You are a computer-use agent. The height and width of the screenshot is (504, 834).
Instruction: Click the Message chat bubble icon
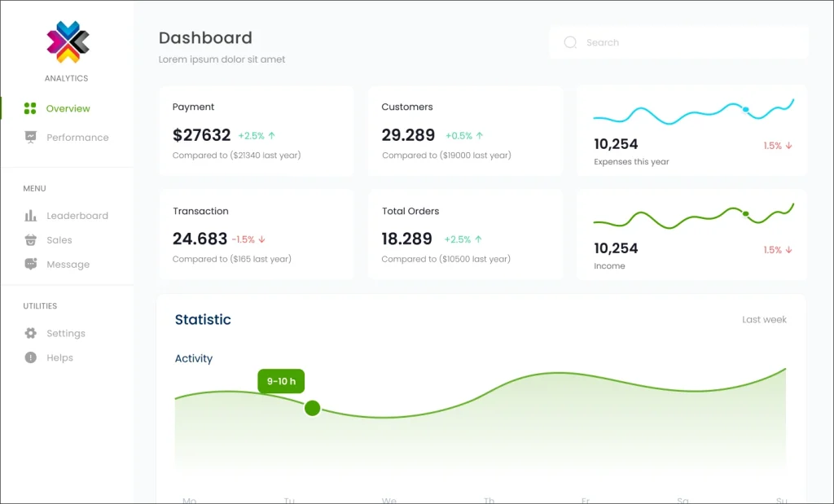(x=31, y=265)
